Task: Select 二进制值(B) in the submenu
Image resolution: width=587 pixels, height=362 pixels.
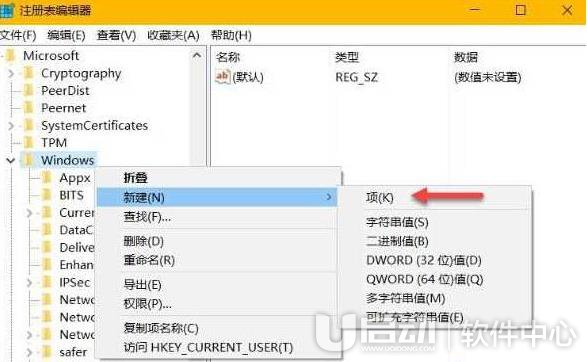Action: pyautogui.click(x=434, y=241)
